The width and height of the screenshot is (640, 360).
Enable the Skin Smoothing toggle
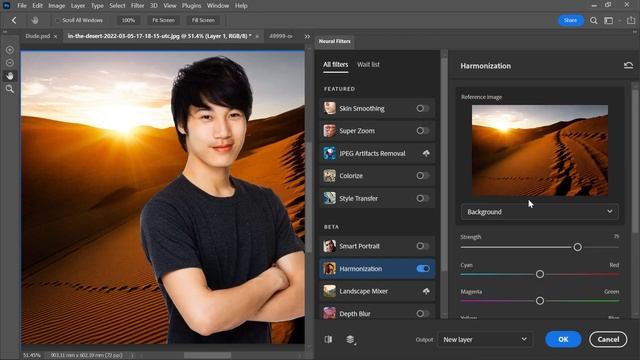[x=423, y=108]
